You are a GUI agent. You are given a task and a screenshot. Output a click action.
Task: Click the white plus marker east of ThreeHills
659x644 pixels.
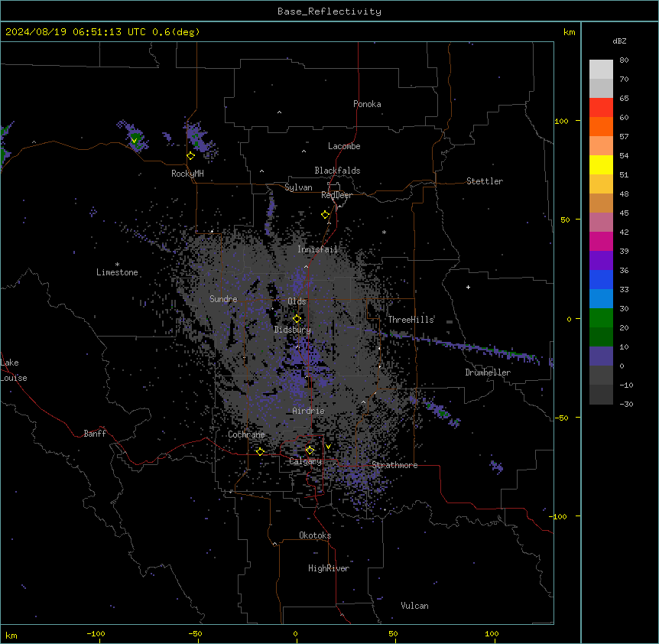tap(468, 287)
